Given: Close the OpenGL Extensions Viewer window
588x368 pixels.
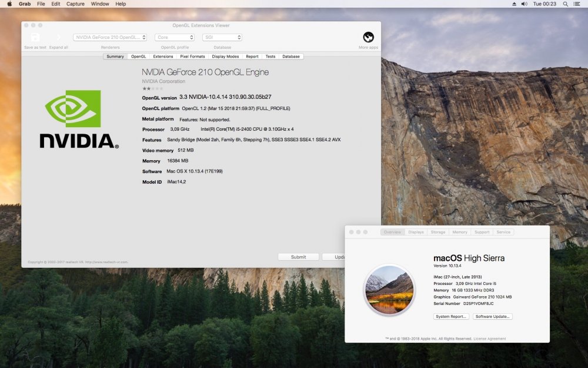Looking at the screenshot, I should 26,25.
